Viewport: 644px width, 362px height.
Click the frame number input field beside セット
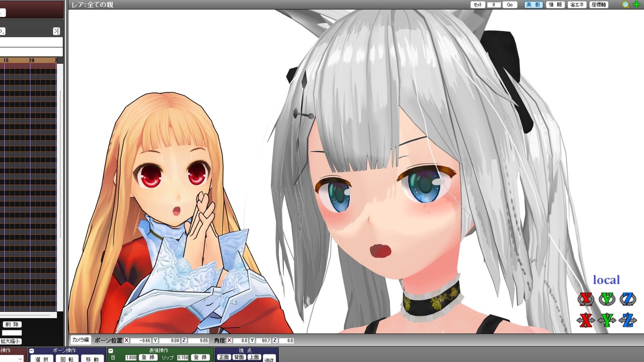pyautogui.click(x=494, y=5)
